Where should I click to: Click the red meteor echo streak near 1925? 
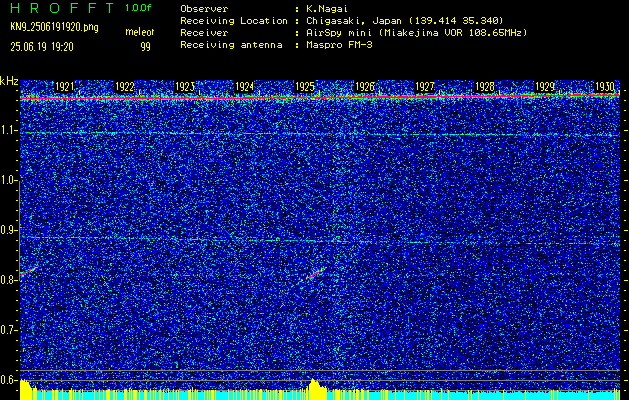pos(317,273)
